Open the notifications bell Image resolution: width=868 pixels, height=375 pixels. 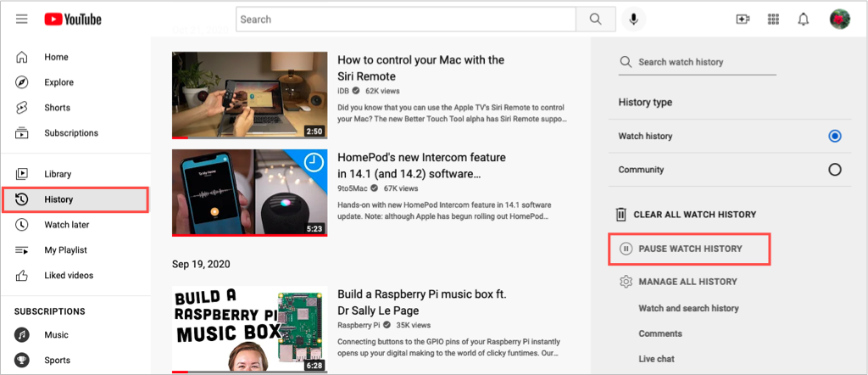804,20
